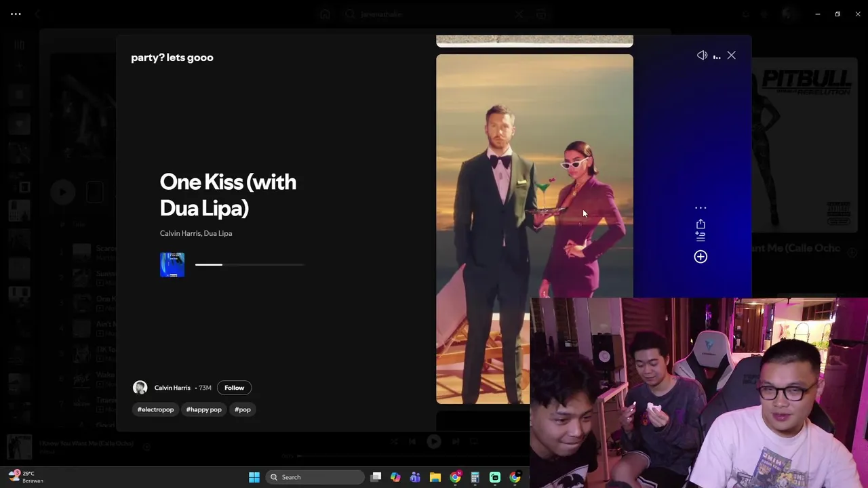Image resolution: width=868 pixels, height=488 pixels.
Task: Open Calculator from the taskbar
Action: click(x=475, y=477)
